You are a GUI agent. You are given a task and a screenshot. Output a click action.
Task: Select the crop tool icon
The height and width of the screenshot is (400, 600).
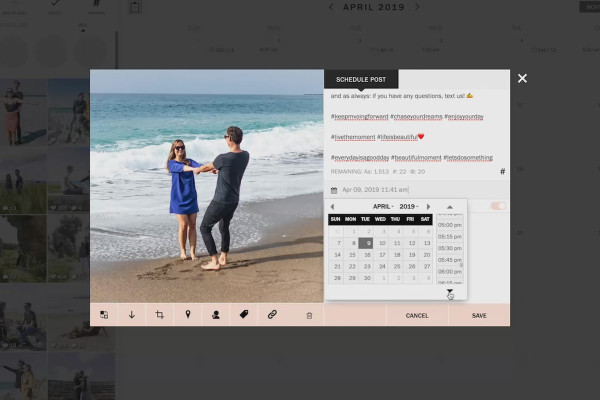160,315
